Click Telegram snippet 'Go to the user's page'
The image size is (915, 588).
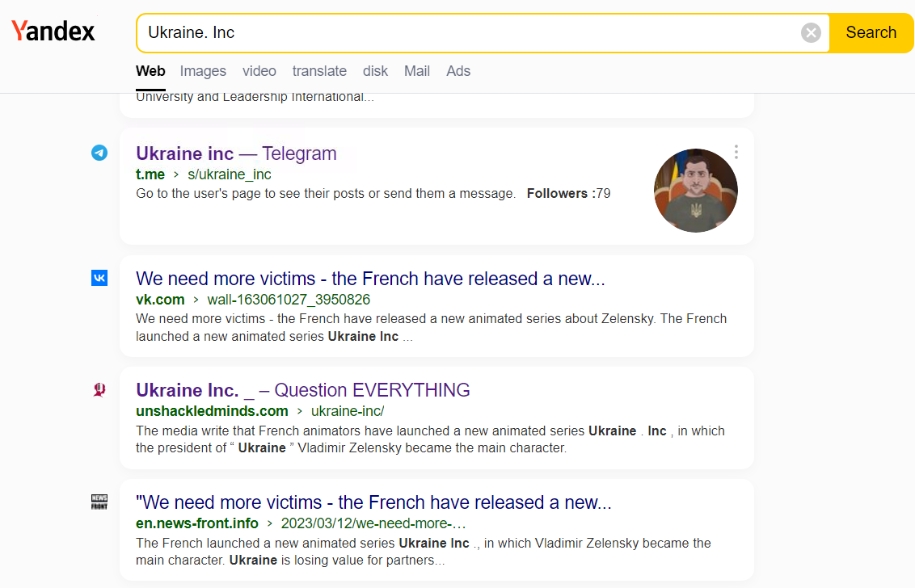pos(326,194)
